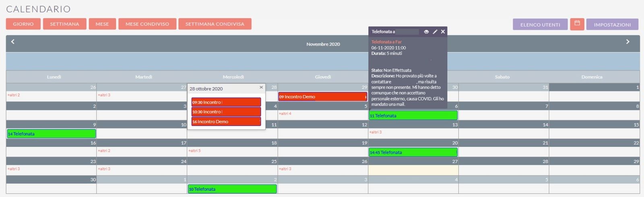Viewport: 644px width, 197px height.
Task: Select day number 14
Action: (545, 125)
